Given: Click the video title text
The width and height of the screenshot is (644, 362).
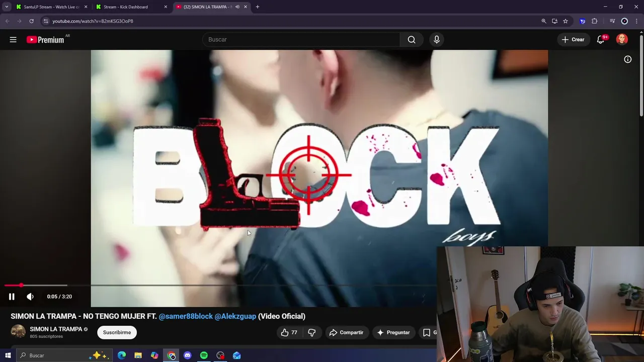Looking at the screenshot, I should pyautogui.click(x=158, y=316).
